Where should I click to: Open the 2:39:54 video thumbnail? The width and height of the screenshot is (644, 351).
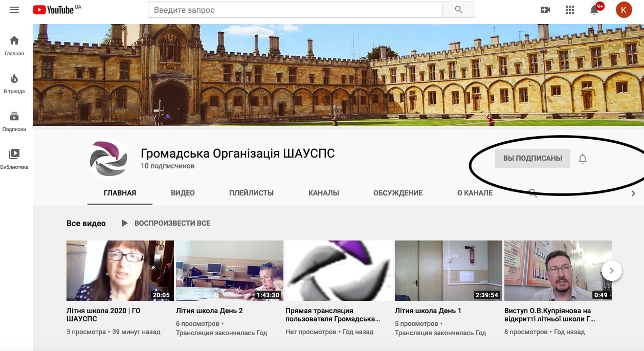click(x=449, y=270)
